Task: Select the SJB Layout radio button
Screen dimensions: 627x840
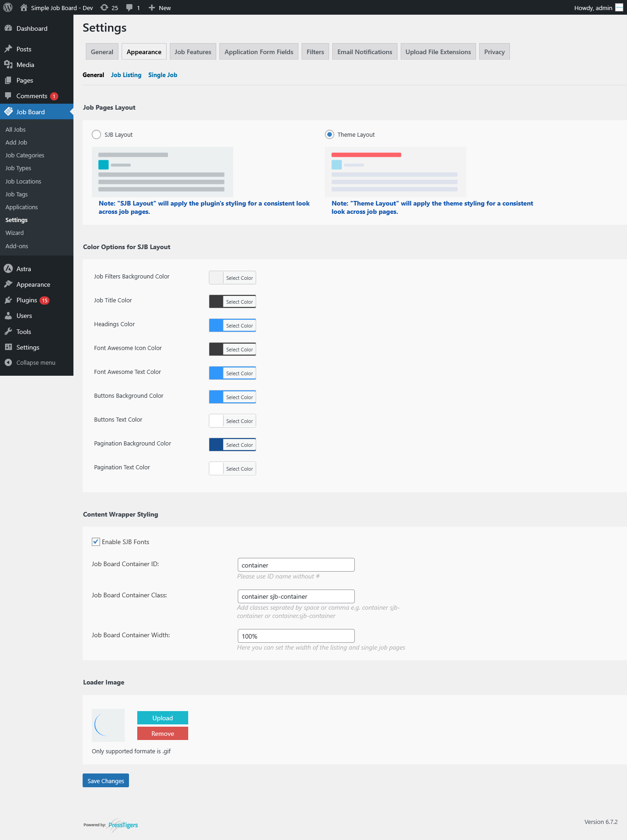Action: (96, 134)
